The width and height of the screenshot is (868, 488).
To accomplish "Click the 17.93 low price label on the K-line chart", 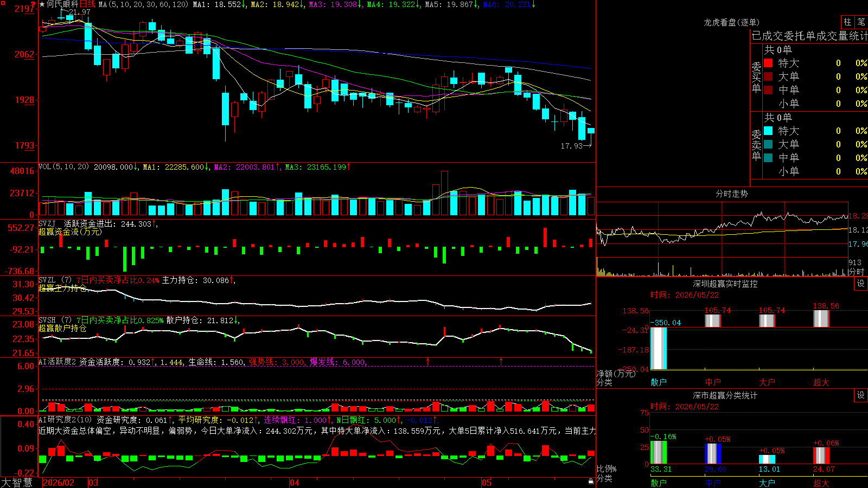I will click(572, 146).
